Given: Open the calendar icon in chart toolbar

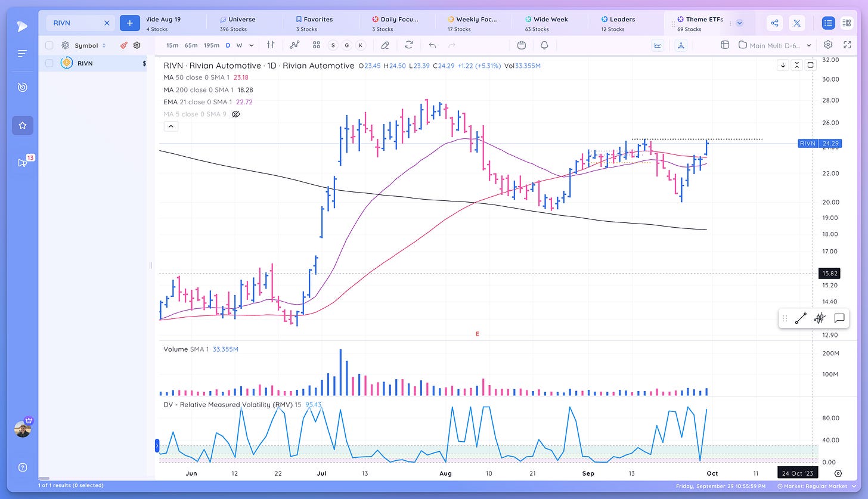Looking at the screenshot, I should pos(522,45).
